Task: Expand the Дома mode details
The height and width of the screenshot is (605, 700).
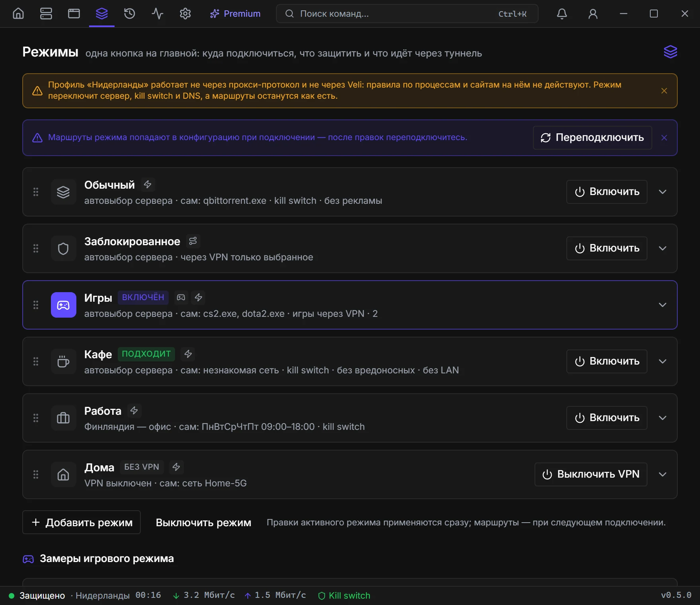Action: [x=663, y=474]
